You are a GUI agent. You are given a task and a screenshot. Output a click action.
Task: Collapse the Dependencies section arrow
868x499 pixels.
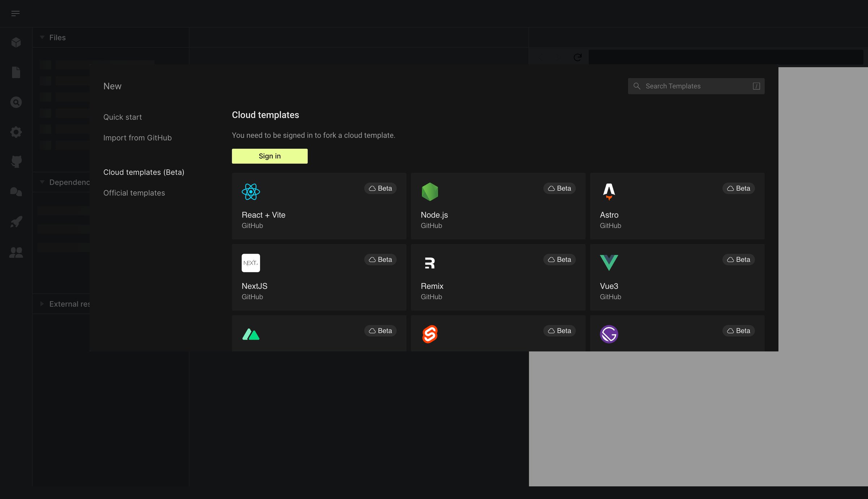[x=42, y=182]
